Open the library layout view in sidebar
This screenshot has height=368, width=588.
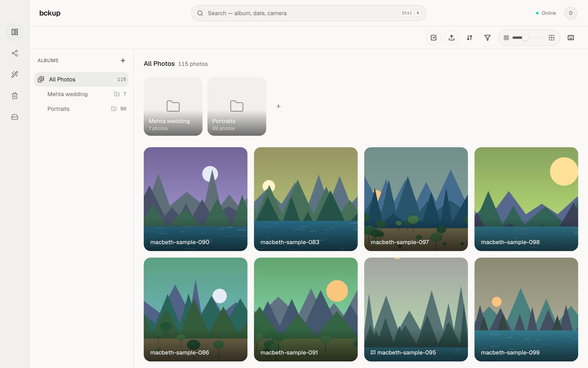15,32
